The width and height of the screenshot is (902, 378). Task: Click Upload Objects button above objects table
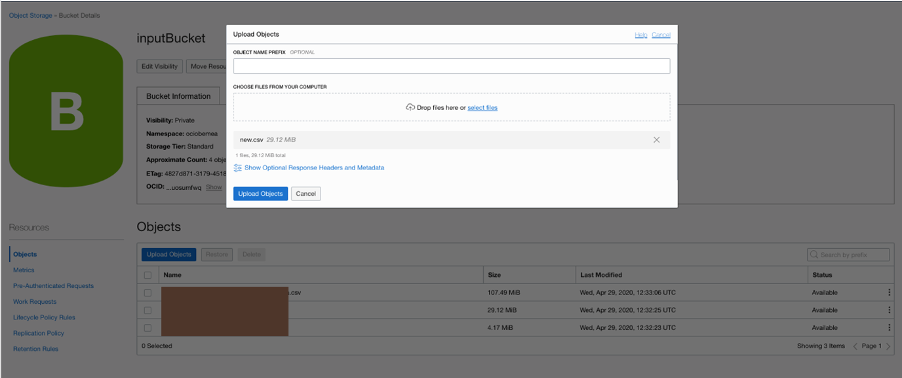pos(169,254)
